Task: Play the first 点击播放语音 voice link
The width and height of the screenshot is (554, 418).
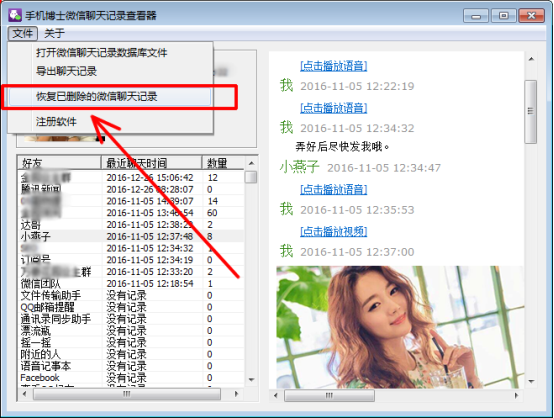Action: (x=333, y=66)
